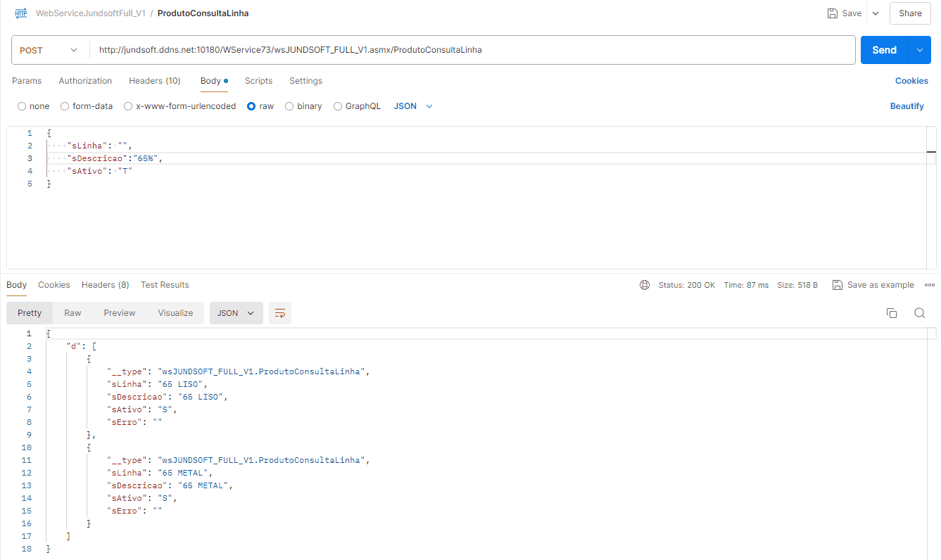
Task: Click the network globe icon
Action: 645,285
